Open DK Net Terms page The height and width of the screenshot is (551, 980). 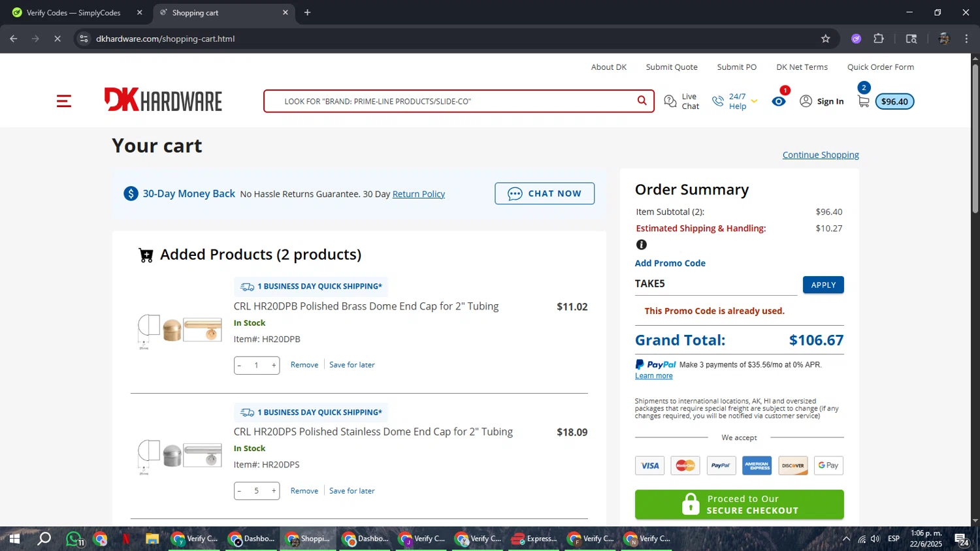(802, 67)
